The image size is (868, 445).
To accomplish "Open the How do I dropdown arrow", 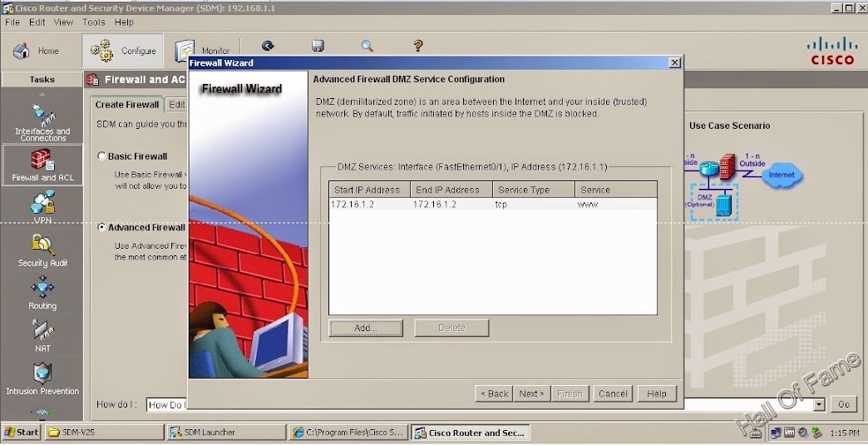I will 819,404.
